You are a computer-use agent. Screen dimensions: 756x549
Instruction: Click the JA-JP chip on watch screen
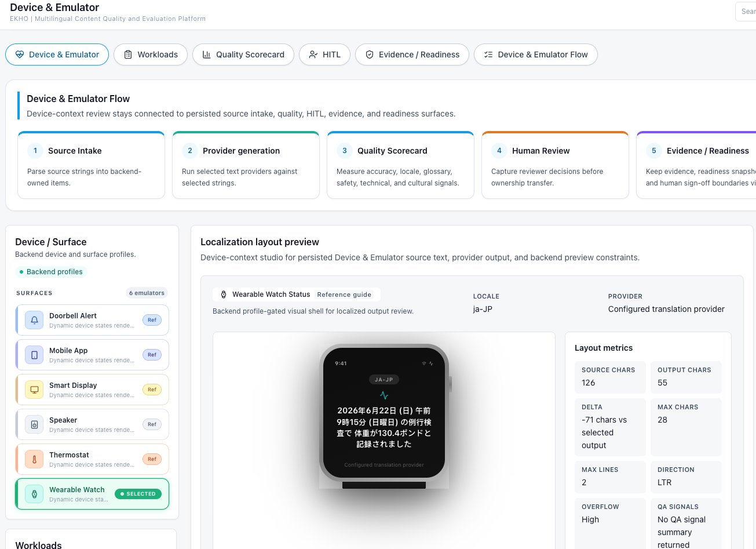[384, 380]
